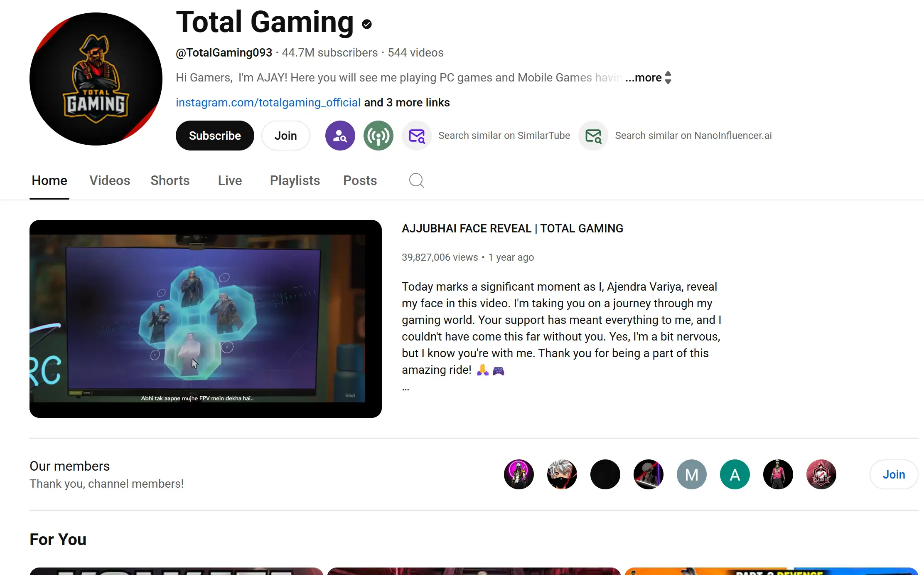Click the '44.7M subscribers' text

click(330, 53)
